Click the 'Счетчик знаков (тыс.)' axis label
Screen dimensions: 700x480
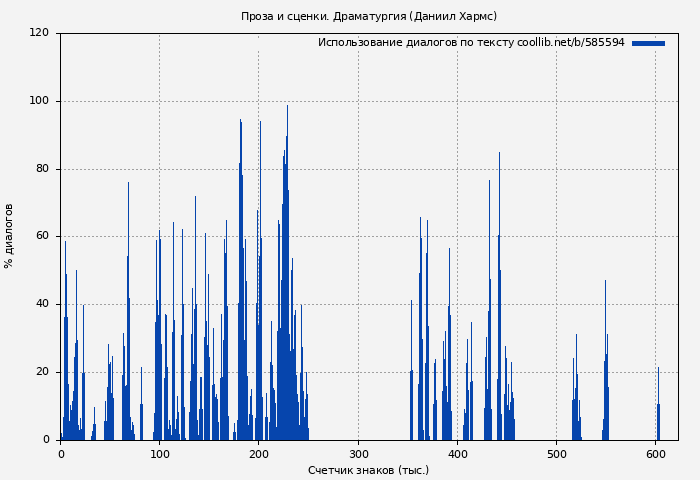[x=368, y=470]
